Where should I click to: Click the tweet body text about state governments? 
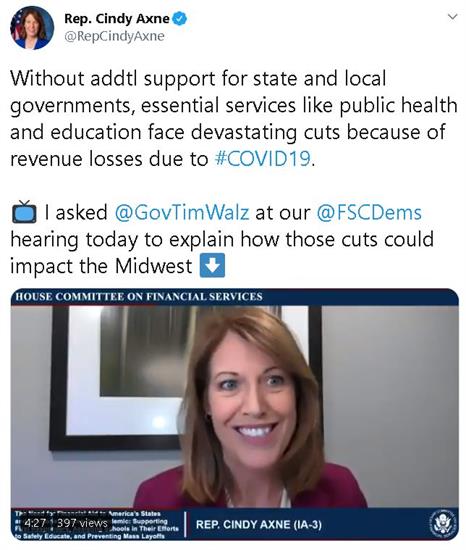(x=234, y=119)
